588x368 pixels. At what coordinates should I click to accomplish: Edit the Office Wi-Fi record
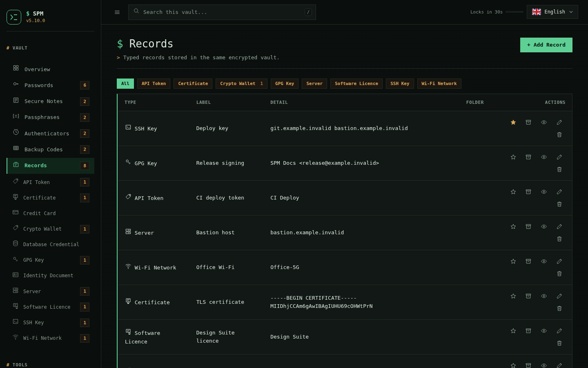559,261
